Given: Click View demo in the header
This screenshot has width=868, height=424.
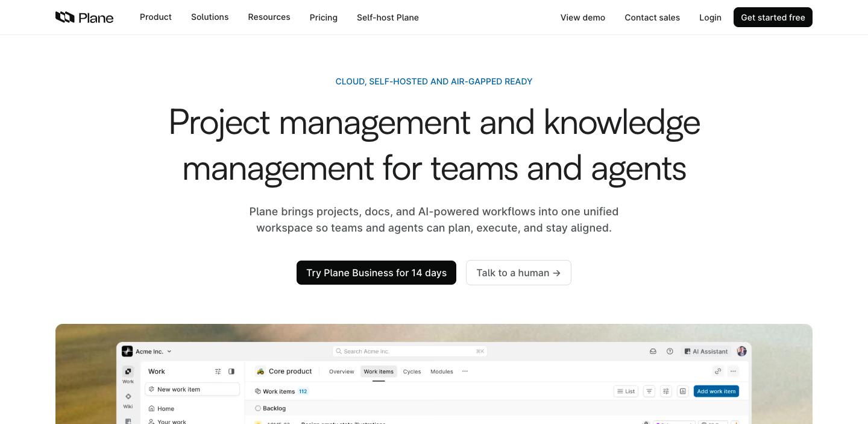Looking at the screenshot, I should (x=583, y=17).
